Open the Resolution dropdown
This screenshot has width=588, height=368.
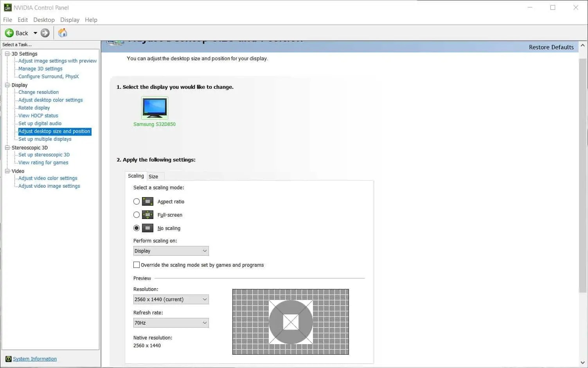[x=204, y=299]
